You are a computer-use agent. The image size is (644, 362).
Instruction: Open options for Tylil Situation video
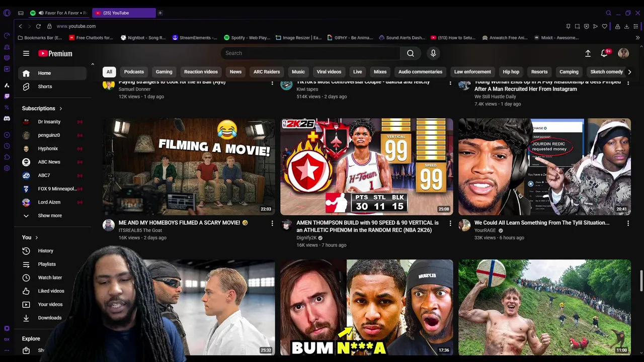point(628,223)
